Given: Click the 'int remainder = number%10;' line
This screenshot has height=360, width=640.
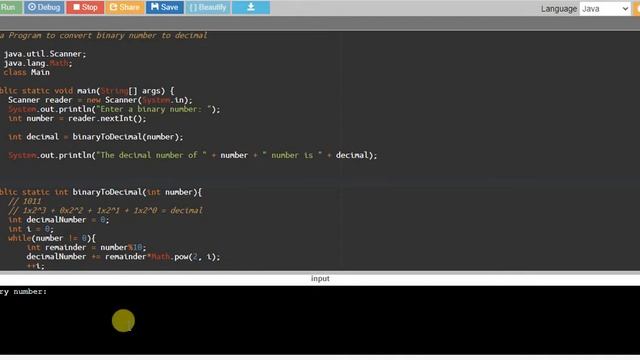Looking at the screenshot, I should [86, 247].
